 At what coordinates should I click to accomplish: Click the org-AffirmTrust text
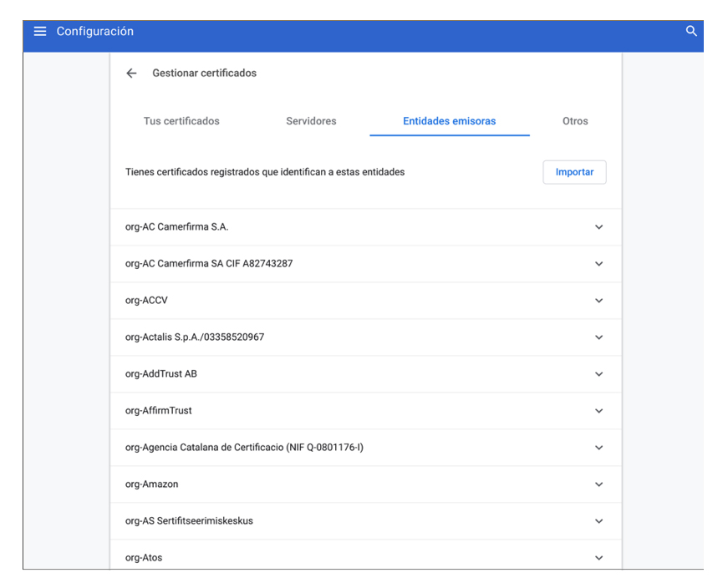point(158,411)
